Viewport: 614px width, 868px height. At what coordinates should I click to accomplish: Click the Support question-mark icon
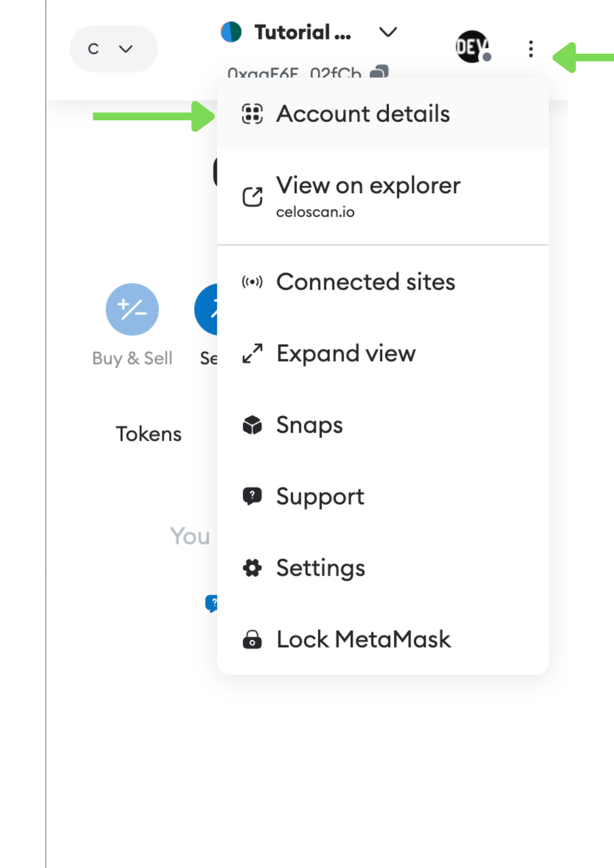pyautogui.click(x=252, y=496)
